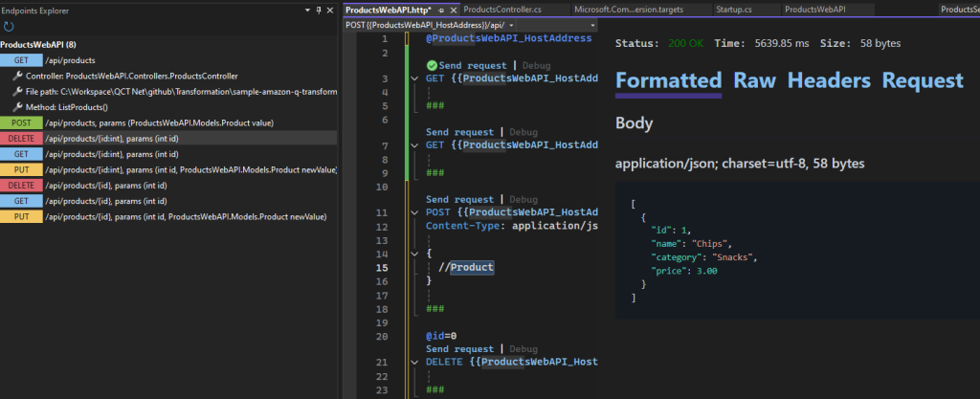
Task: Click Debug link above POST line 11
Action: point(523,200)
